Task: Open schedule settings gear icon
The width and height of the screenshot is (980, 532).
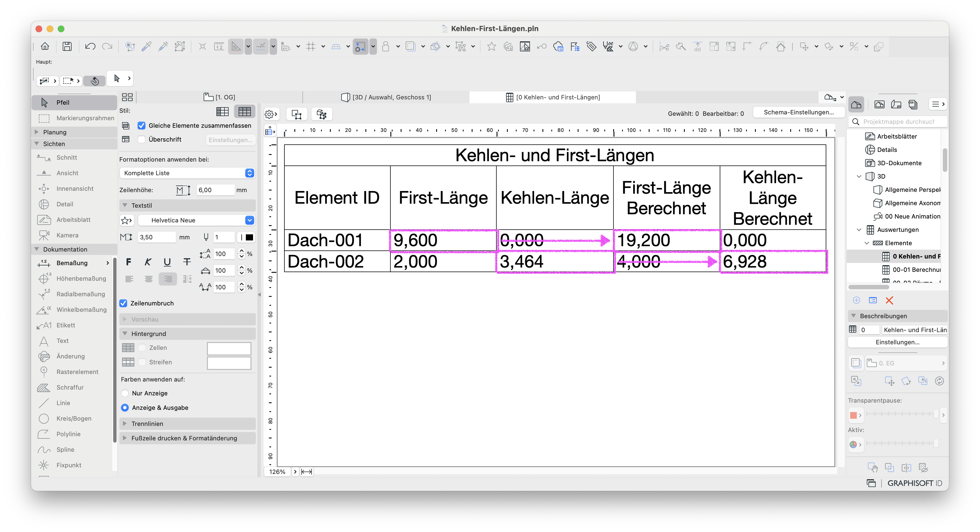Action: point(271,114)
